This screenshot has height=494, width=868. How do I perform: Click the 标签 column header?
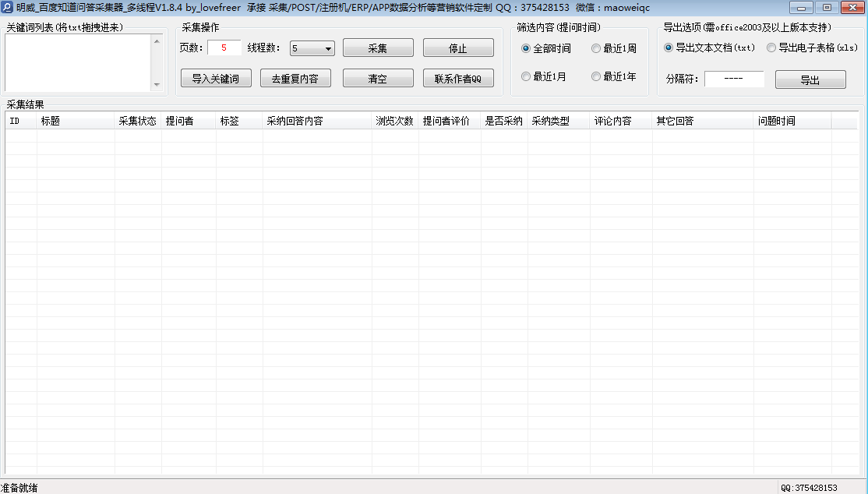(x=239, y=121)
